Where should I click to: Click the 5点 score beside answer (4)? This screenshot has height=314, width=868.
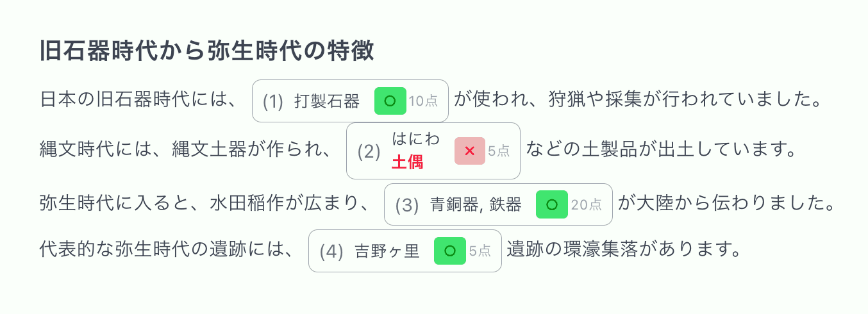click(480, 251)
